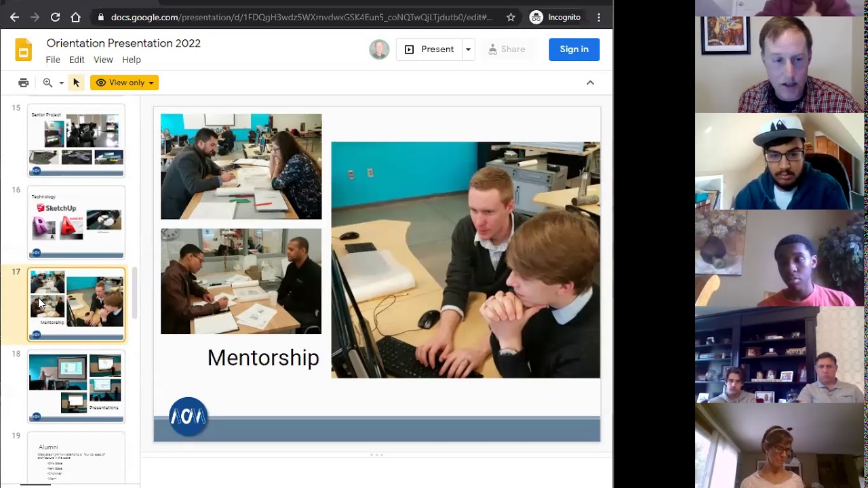Reload the page with refresh icon
Screen dimensions: 868x488
[55, 17]
